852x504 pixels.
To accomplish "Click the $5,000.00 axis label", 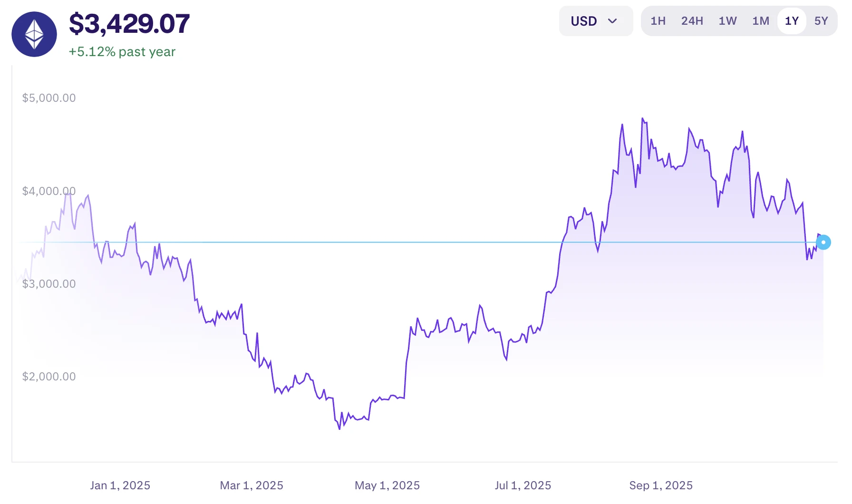I will click(49, 97).
